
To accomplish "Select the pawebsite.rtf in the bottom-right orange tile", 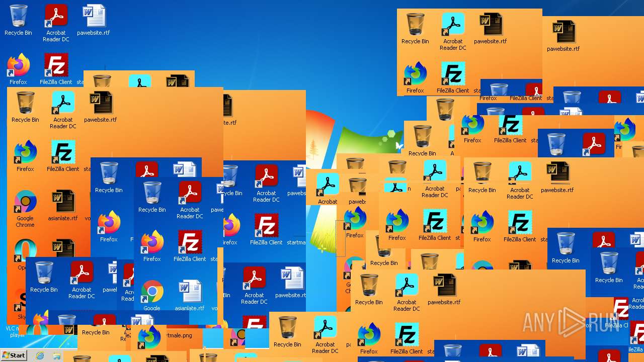I will click(x=444, y=290).
